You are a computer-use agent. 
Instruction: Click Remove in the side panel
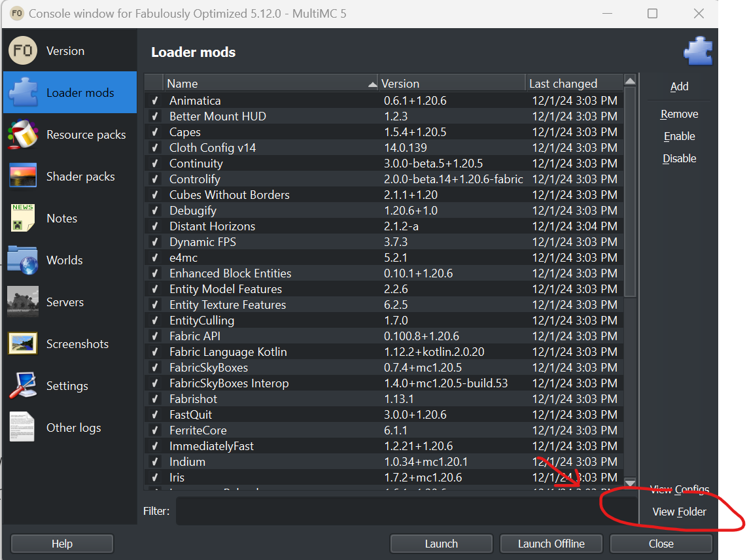680,114
